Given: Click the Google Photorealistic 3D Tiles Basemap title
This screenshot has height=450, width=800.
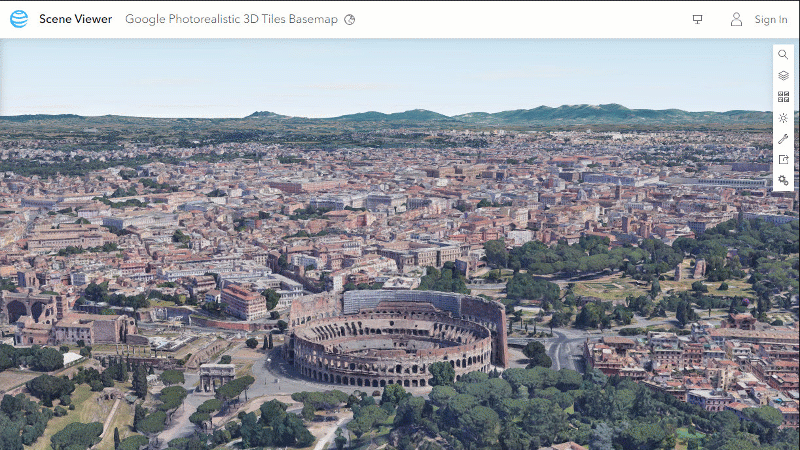Looking at the screenshot, I should click(x=232, y=19).
